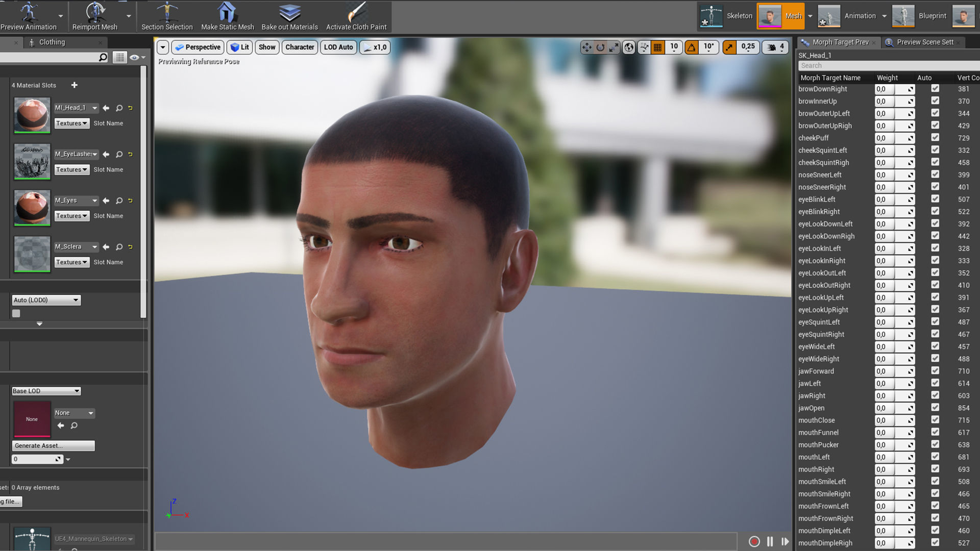Switch to Preview Scene Settings tab
This screenshot has width=980, height=551.
point(924,42)
